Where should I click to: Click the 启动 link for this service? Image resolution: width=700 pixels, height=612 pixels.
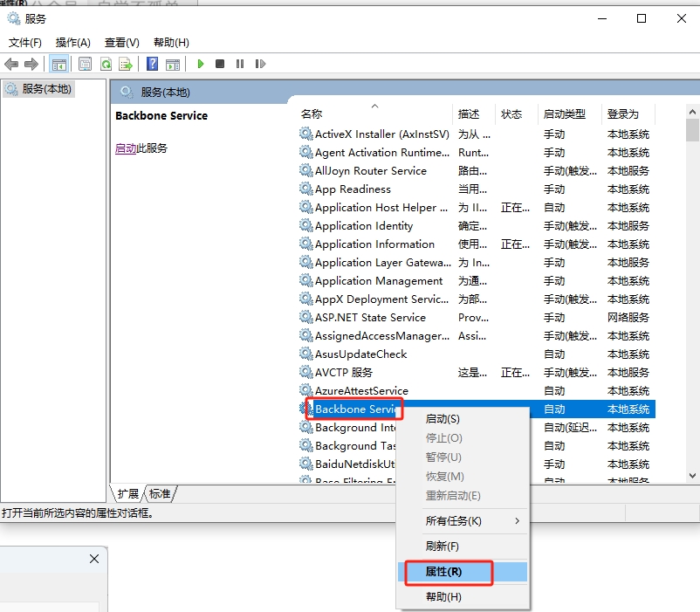[x=126, y=148]
